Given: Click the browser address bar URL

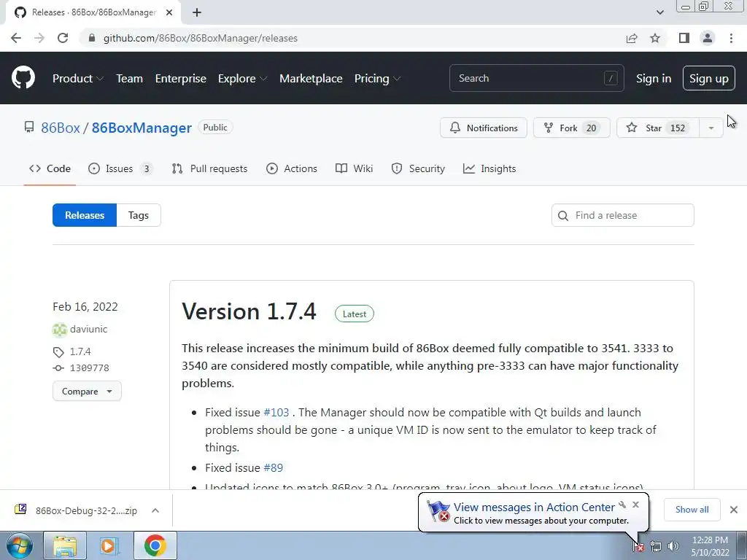Looking at the screenshot, I should coord(201,38).
